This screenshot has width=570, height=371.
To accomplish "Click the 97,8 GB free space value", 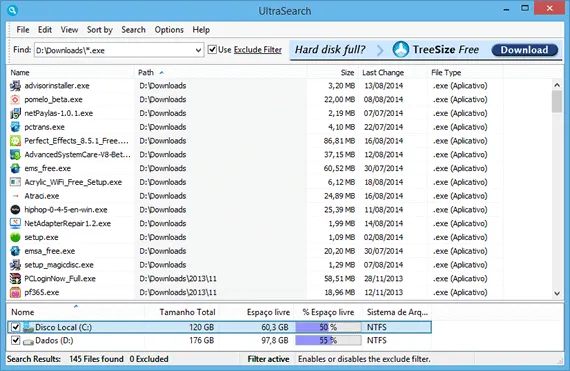I will [274, 340].
